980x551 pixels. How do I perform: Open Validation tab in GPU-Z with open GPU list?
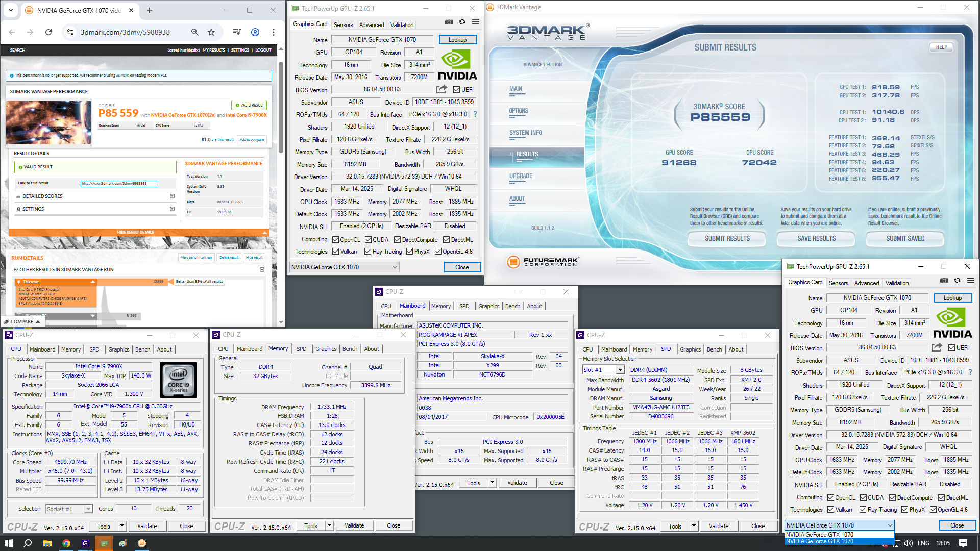point(897,283)
